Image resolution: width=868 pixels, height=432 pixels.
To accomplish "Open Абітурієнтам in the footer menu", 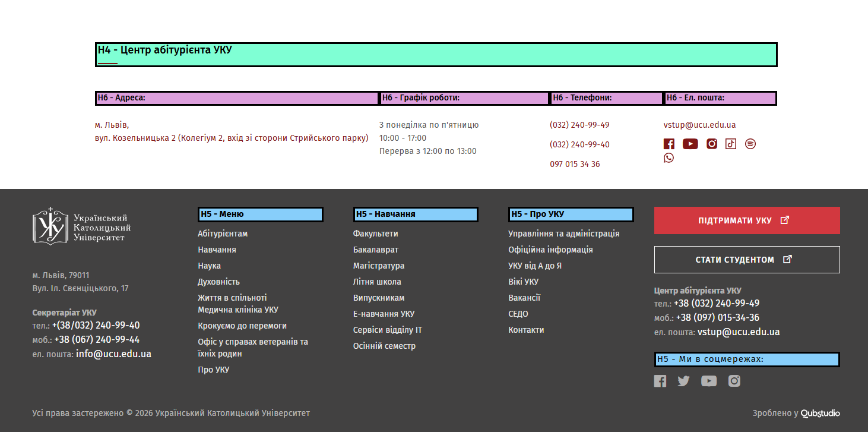I will (x=223, y=234).
